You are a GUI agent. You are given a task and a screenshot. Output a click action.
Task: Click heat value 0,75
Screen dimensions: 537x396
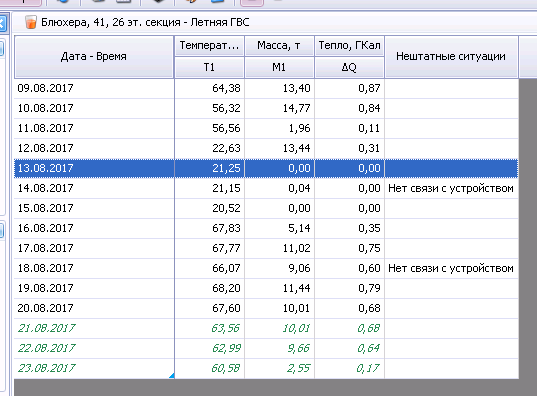370,248
